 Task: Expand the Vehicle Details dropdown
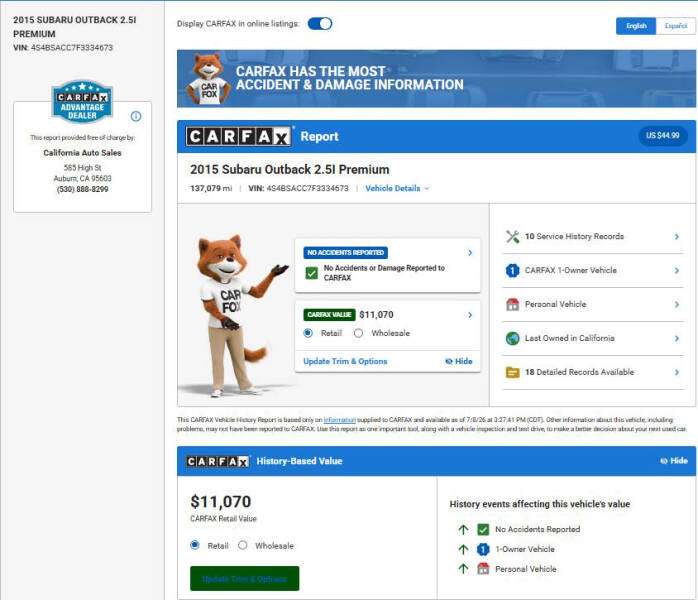point(397,188)
